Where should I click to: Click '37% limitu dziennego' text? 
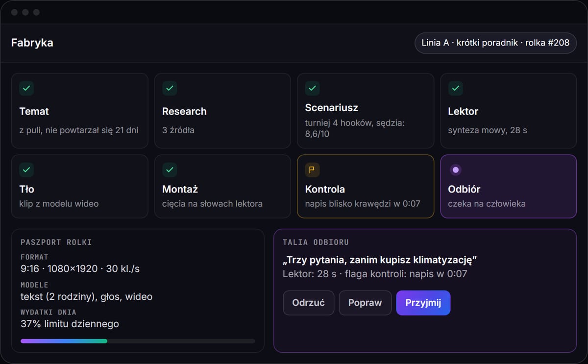coord(70,324)
